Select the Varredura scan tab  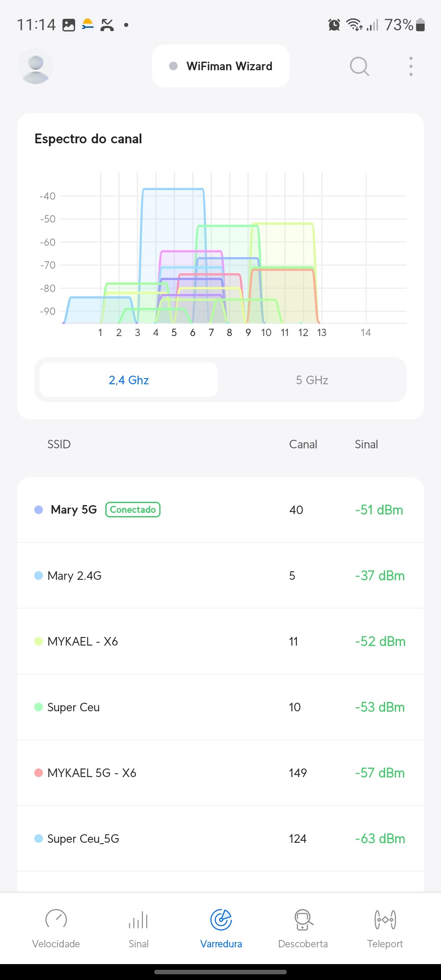click(x=221, y=928)
